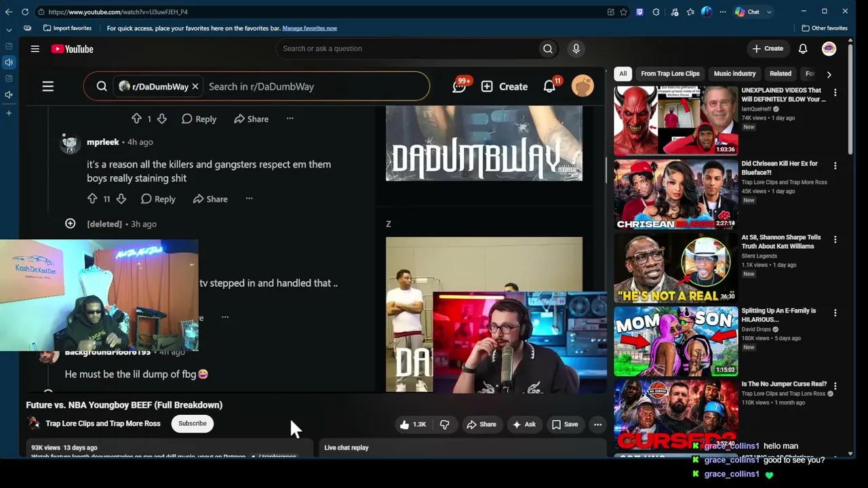Share mpreleek's Reddit comment
The height and width of the screenshot is (488, 868).
pos(210,199)
